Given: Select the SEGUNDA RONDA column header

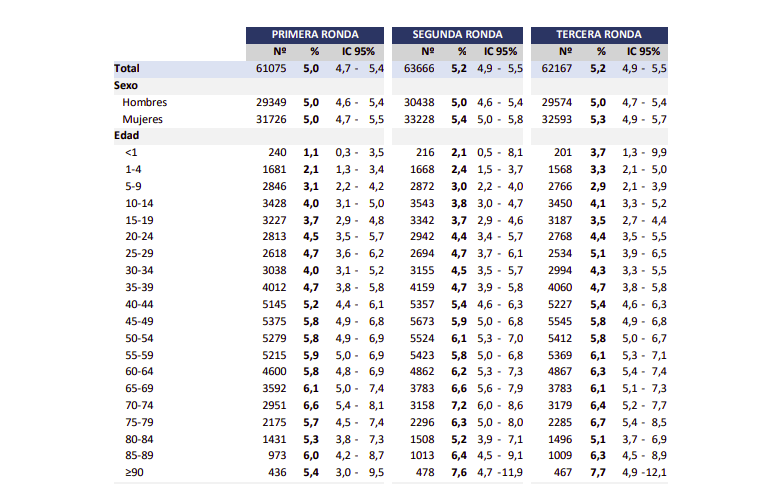Looking at the screenshot, I should click(x=457, y=34).
